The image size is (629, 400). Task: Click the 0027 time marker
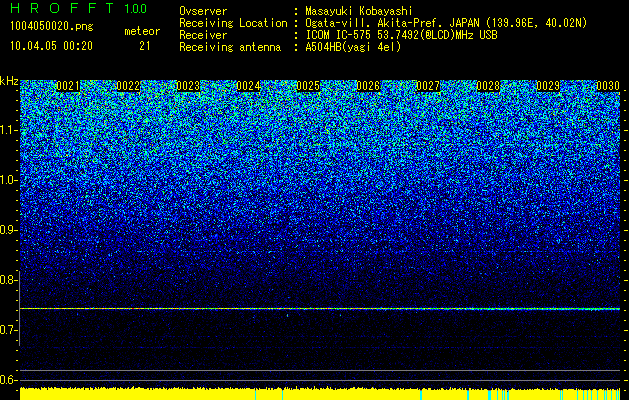pyautogui.click(x=428, y=86)
